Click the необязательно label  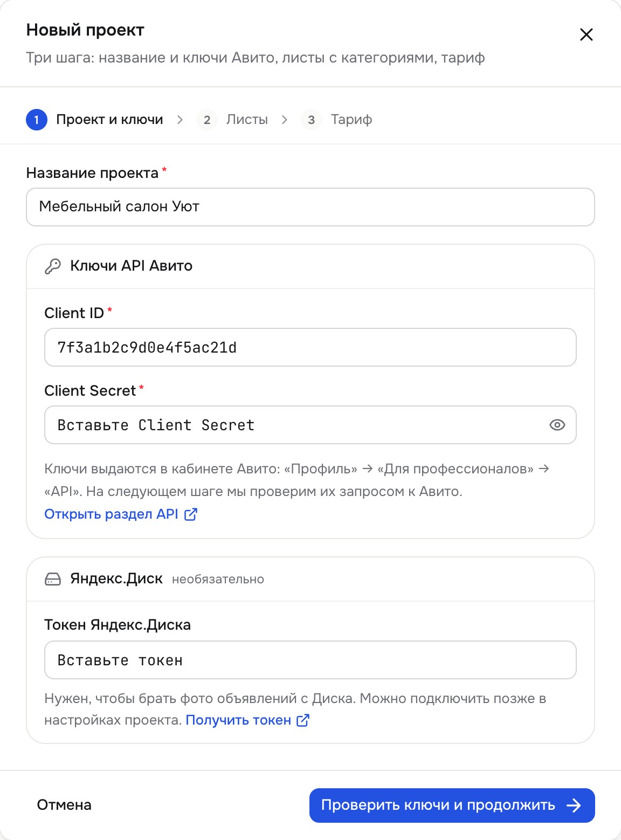pyautogui.click(x=218, y=580)
